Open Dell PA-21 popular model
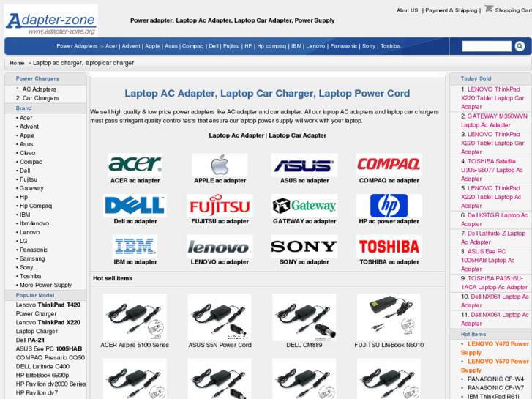Screen dimensions: 532x399 [30, 340]
